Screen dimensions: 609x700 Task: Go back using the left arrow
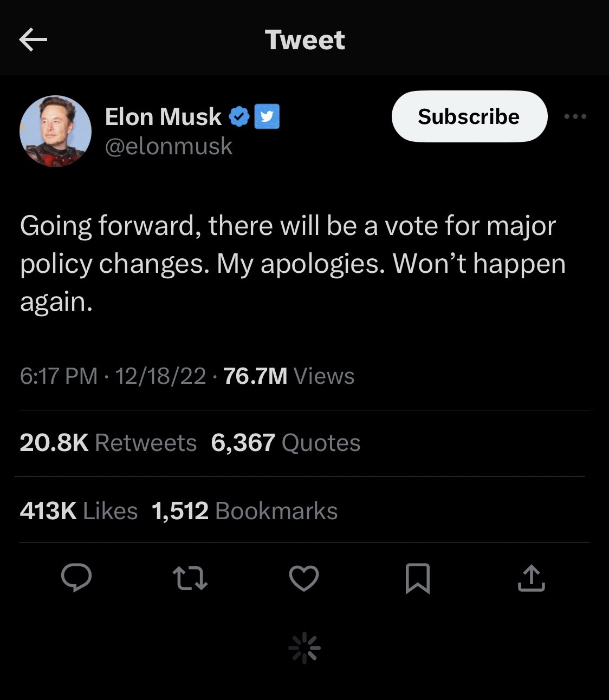33,40
